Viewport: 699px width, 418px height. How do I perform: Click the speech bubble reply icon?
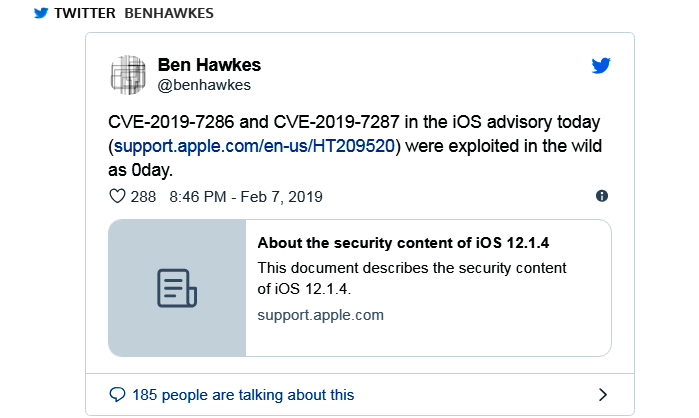(117, 394)
